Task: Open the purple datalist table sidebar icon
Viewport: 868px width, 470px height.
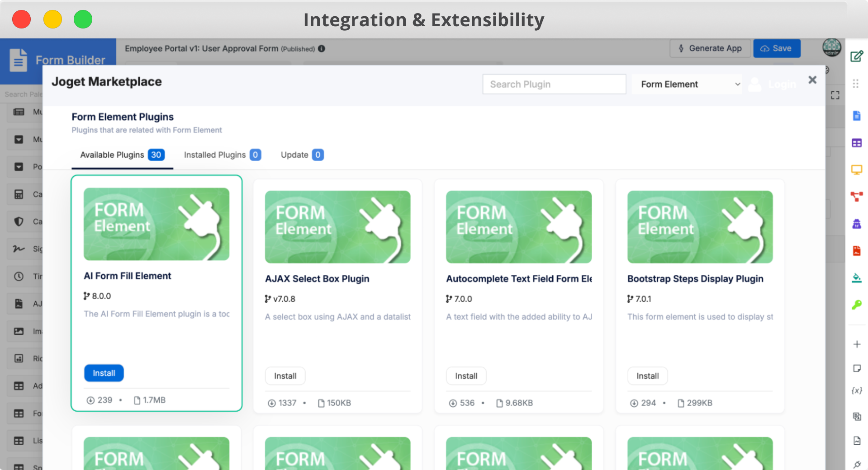Action: click(x=856, y=143)
